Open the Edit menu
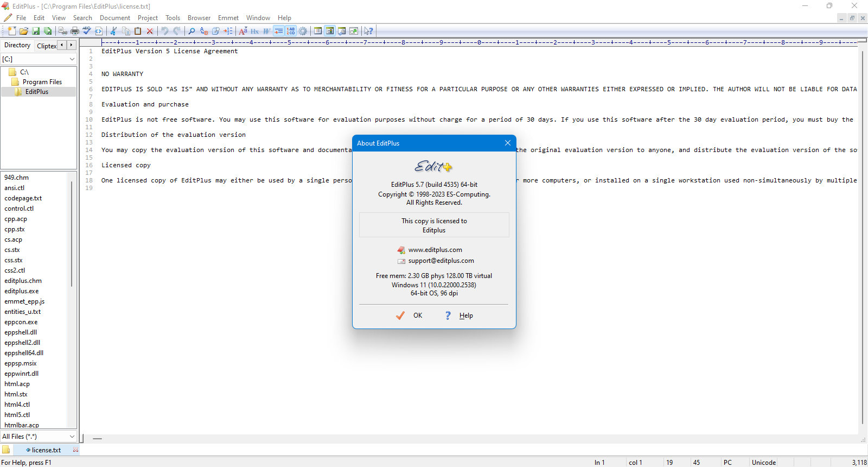Viewport: 868px width, 467px height. click(39, 18)
